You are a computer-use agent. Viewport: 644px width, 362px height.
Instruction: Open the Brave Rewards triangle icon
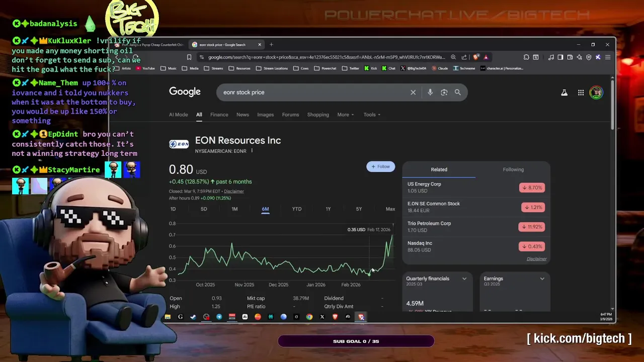pyautogui.click(x=486, y=57)
